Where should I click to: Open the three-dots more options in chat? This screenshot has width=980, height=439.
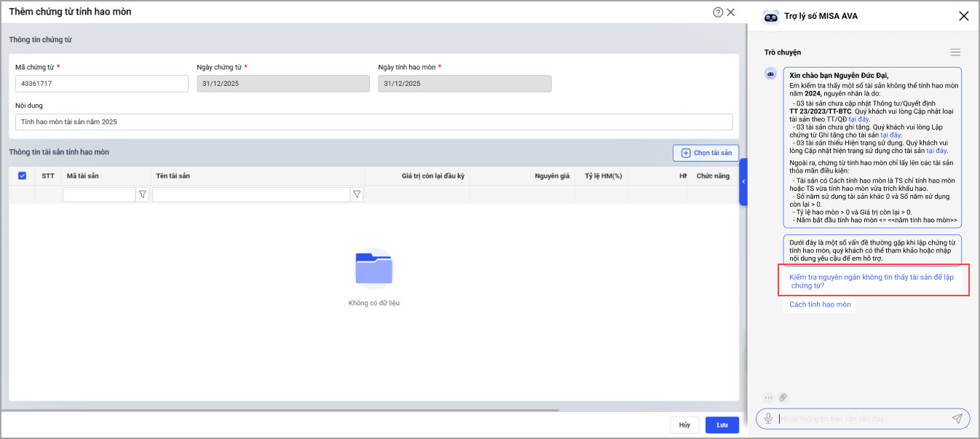point(768,398)
